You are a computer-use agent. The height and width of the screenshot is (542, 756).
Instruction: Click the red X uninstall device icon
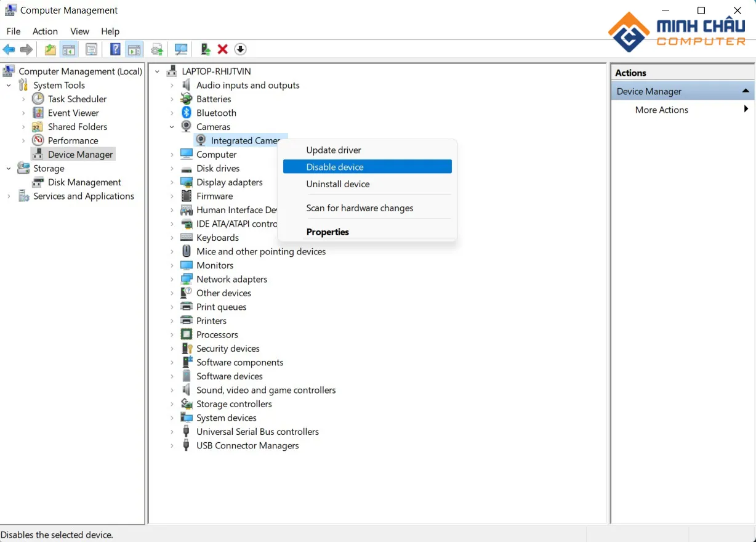click(x=223, y=49)
